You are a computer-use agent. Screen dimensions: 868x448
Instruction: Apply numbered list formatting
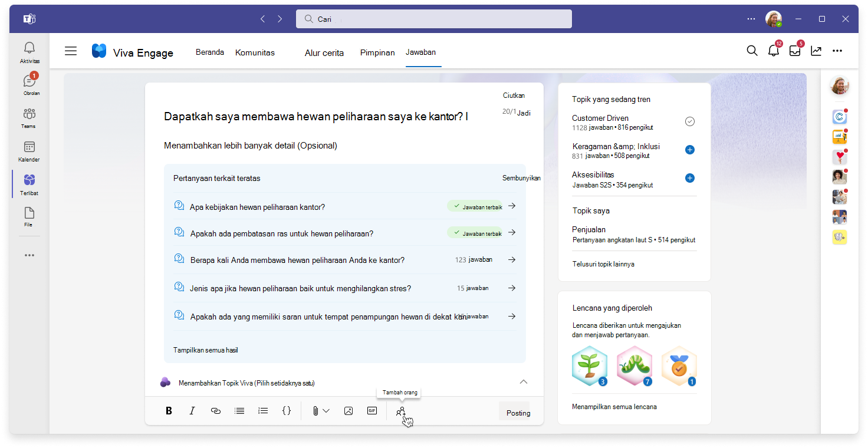[x=263, y=411]
